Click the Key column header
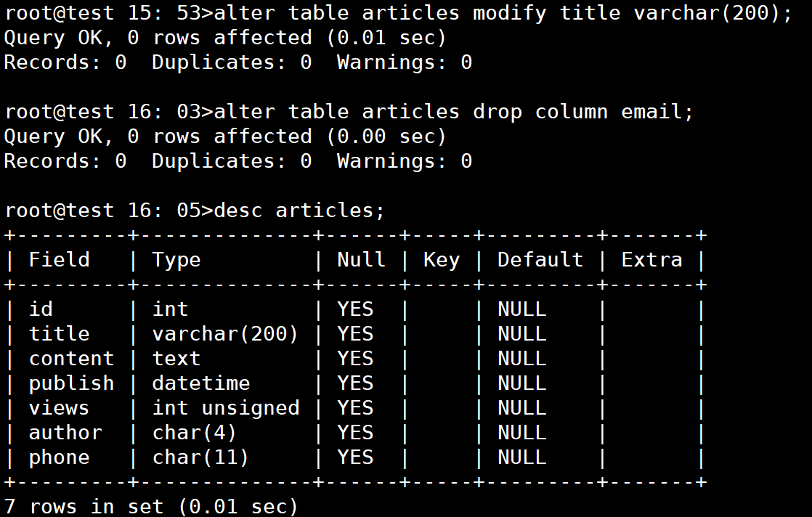812x517 pixels. (x=441, y=260)
